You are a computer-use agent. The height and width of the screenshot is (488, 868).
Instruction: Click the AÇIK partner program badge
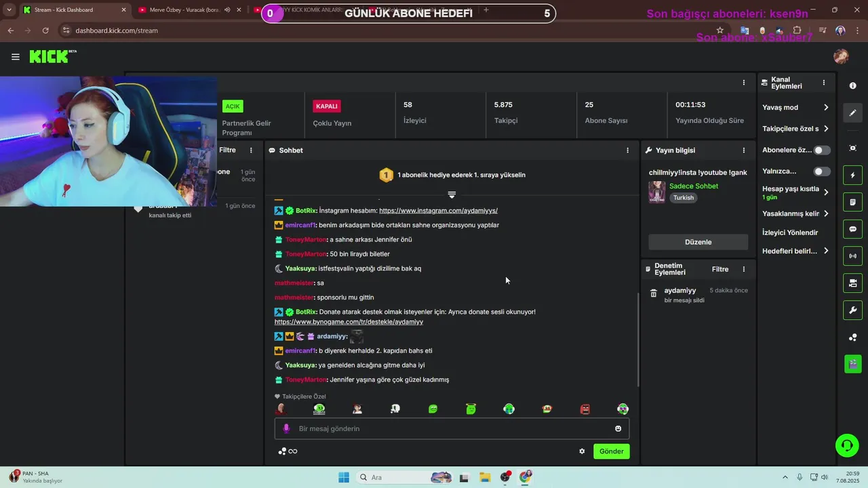coord(233,106)
